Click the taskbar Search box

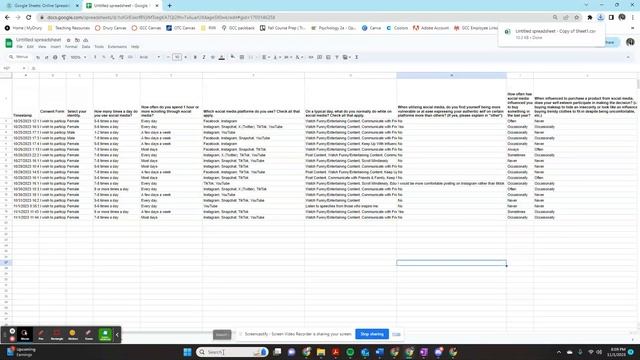(232, 352)
